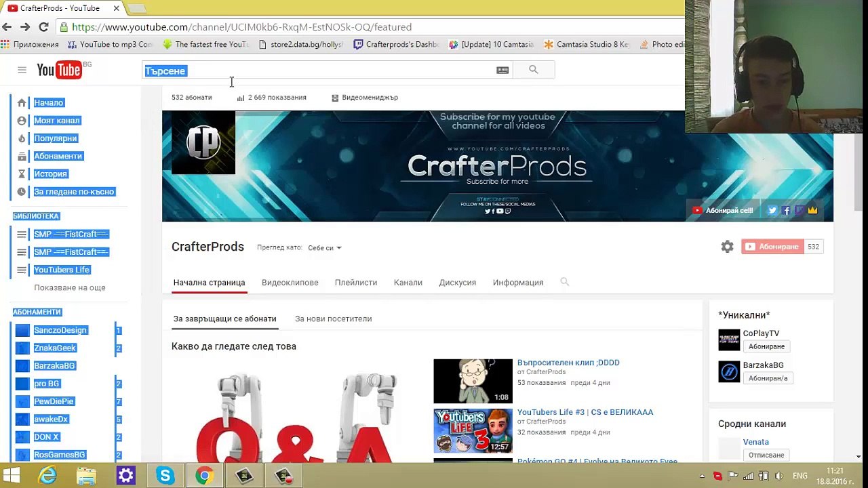Open Skype from the taskbar

(x=165, y=476)
